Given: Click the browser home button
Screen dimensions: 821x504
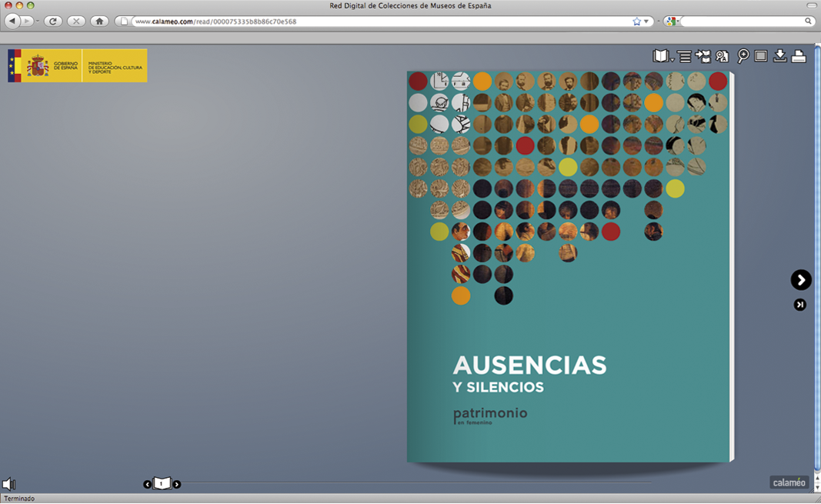Looking at the screenshot, I should (x=99, y=22).
